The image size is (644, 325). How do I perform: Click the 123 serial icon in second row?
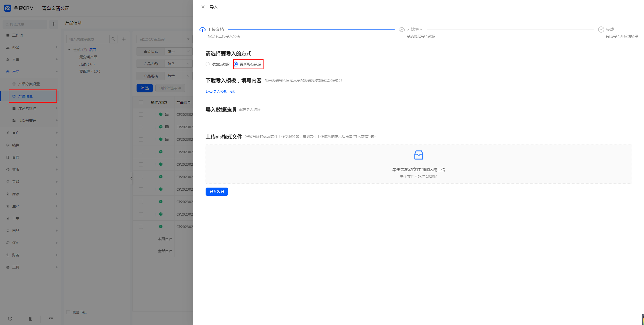tap(167, 127)
